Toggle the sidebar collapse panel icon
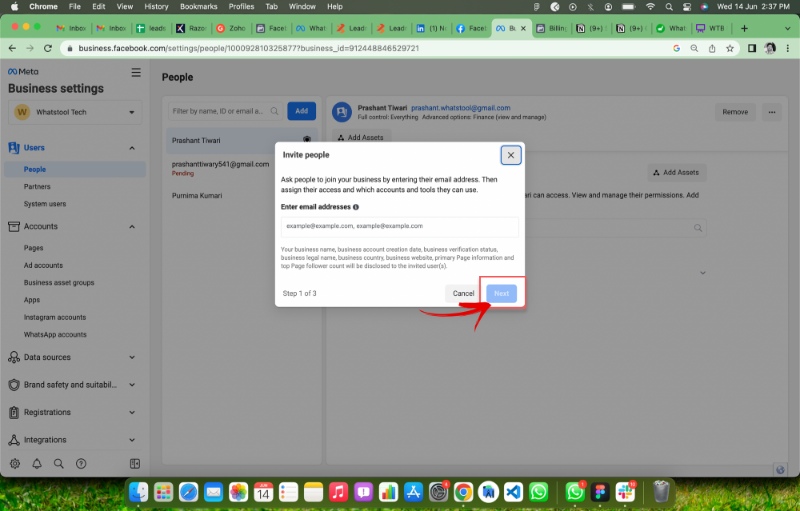The image size is (800, 511). 135,464
